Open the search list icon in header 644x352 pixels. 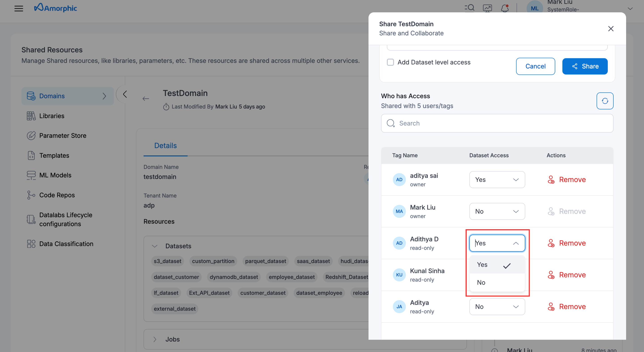point(469,8)
